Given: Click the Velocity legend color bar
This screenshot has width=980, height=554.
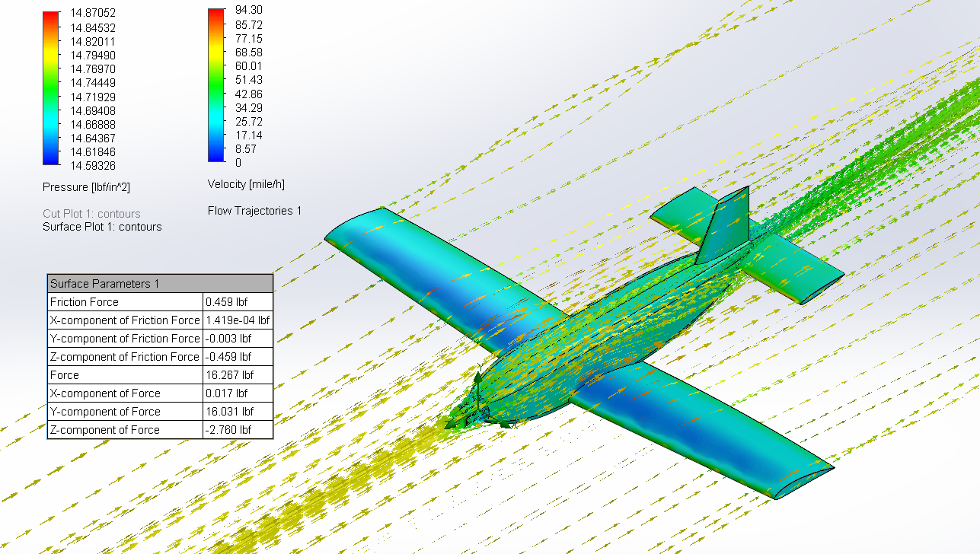Looking at the screenshot, I should tap(216, 85).
